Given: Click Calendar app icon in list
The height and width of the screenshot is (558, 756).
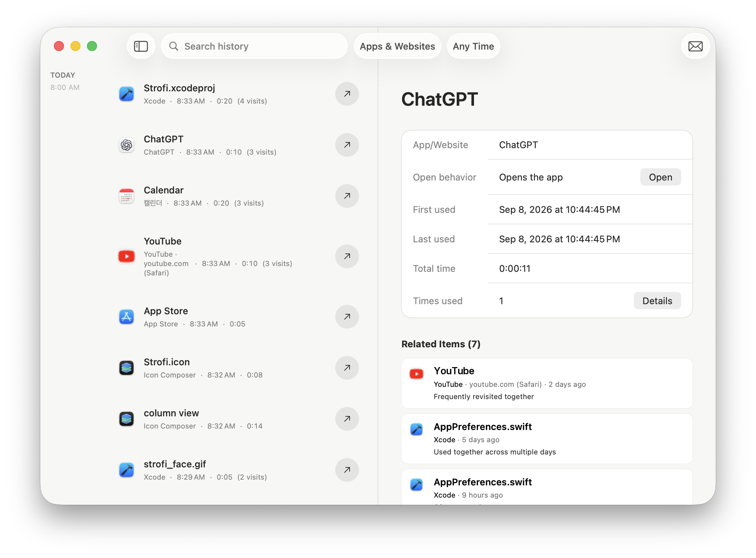Looking at the screenshot, I should click(x=126, y=196).
